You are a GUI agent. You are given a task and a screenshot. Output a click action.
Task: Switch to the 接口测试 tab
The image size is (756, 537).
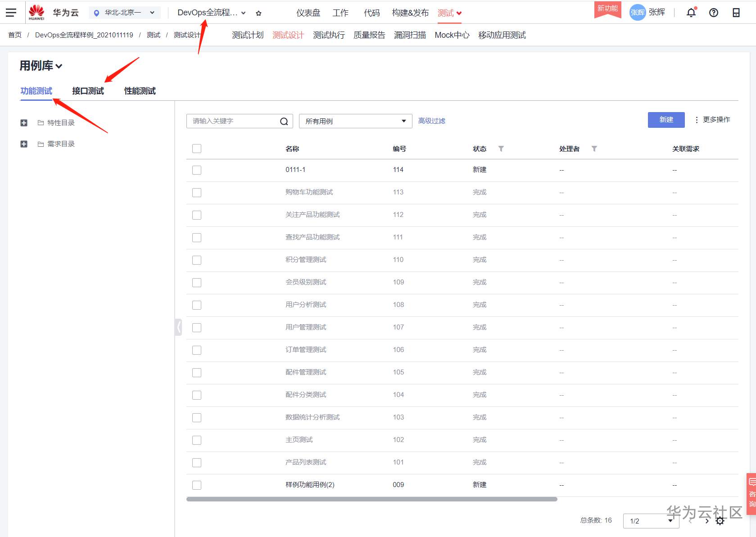point(88,91)
